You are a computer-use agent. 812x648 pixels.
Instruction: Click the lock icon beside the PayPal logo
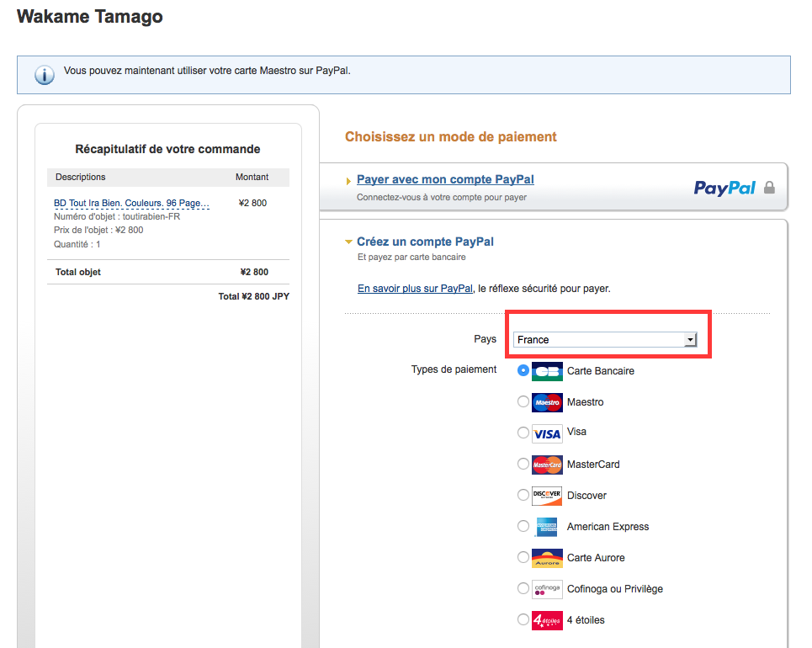coord(769,189)
